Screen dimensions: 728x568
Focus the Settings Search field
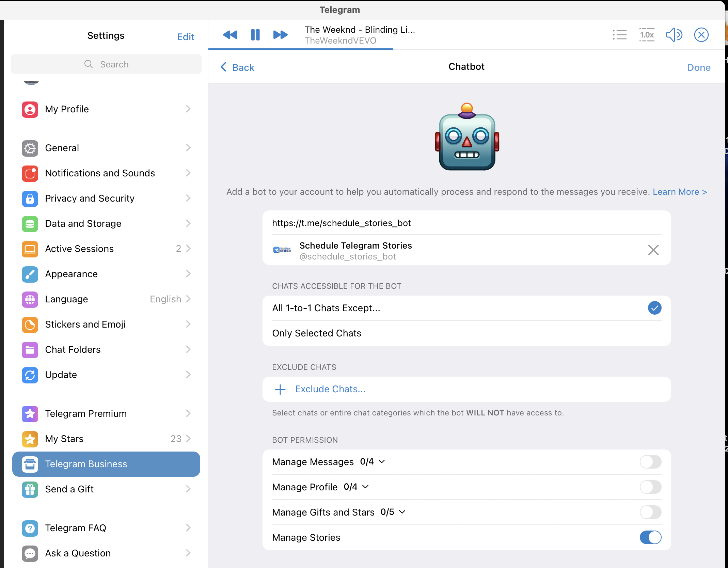106,64
